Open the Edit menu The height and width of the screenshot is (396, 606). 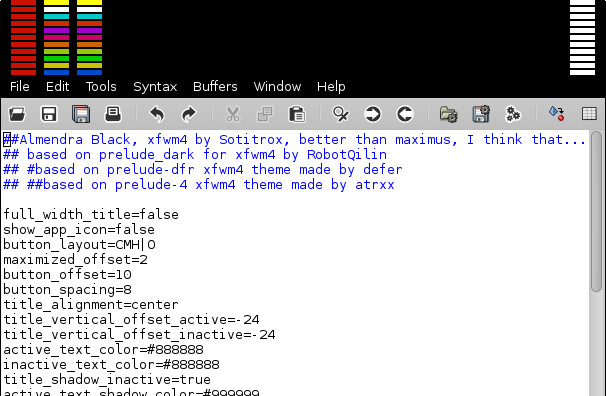pyautogui.click(x=57, y=87)
